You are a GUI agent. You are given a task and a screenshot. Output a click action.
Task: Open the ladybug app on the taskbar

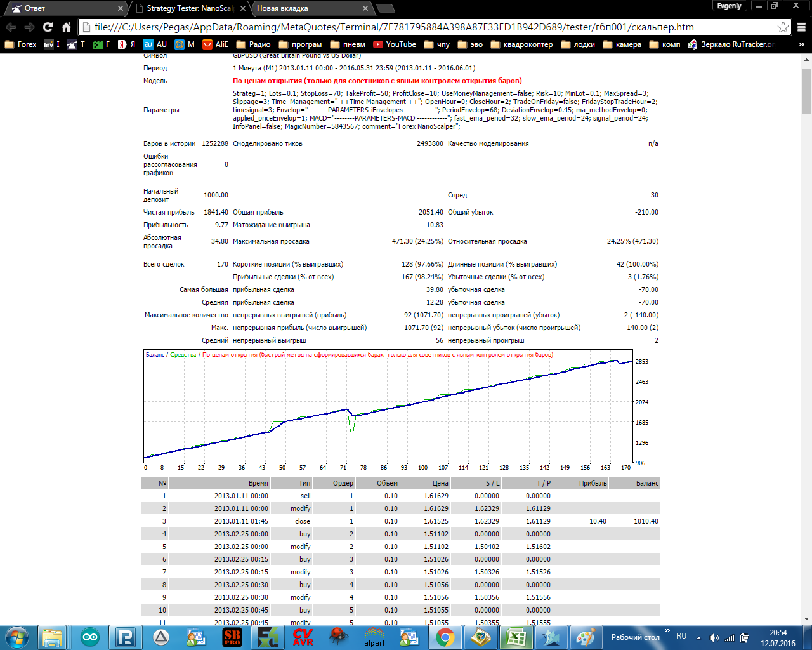tap(338, 637)
